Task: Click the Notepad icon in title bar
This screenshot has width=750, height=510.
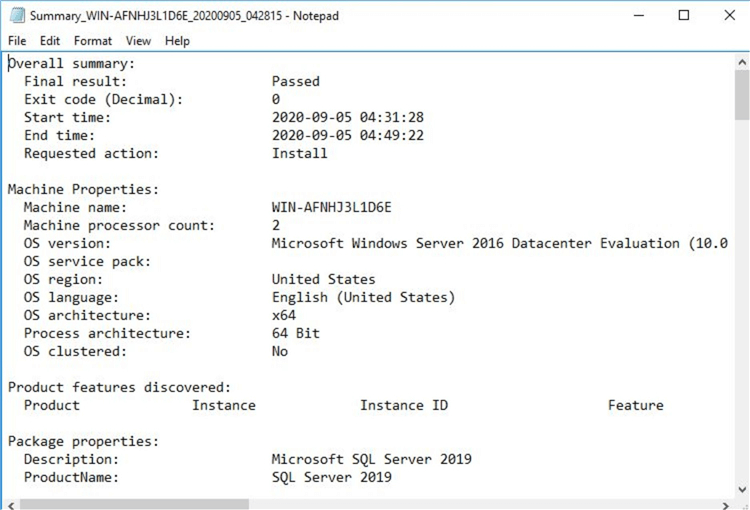Action: pos(17,16)
